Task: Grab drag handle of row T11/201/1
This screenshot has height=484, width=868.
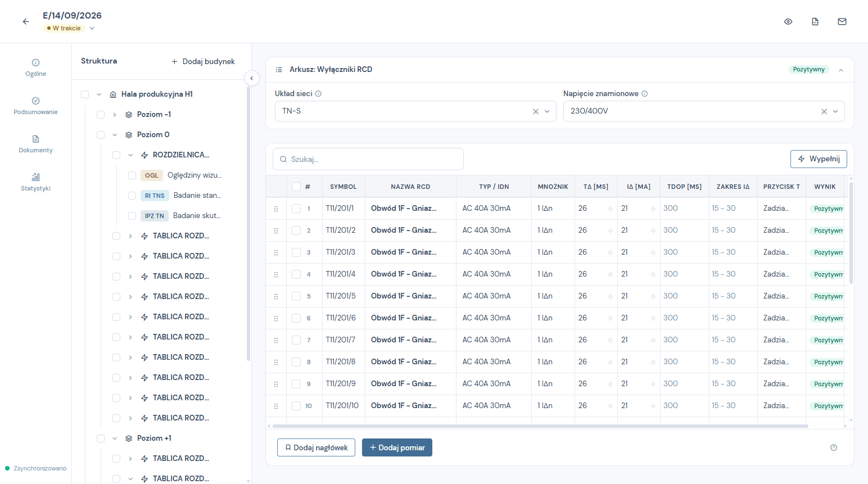Action: coord(276,209)
